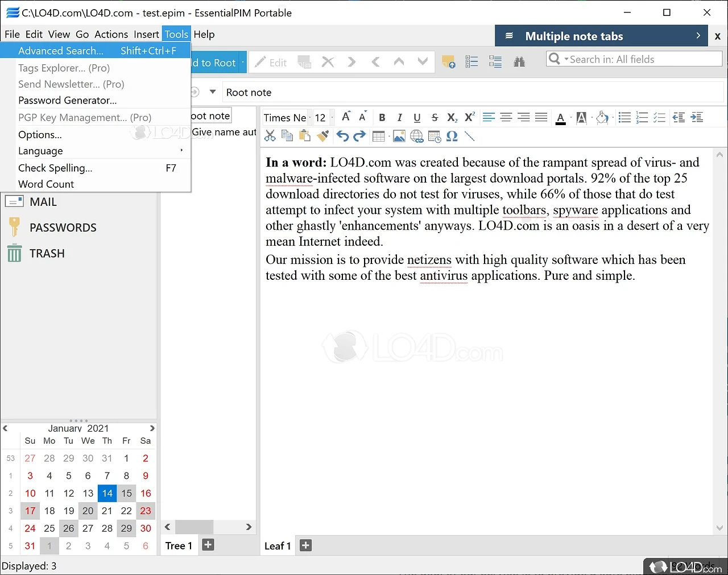Open font color dropdown arrow
The height and width of the screenshot is (575, 728).
click(570, 118)
